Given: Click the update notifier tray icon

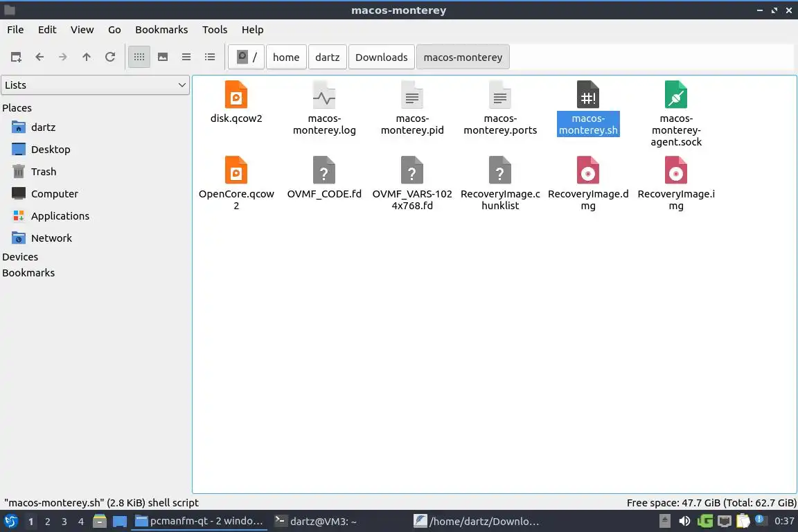Looking at the screenshot, I should 761,520.
